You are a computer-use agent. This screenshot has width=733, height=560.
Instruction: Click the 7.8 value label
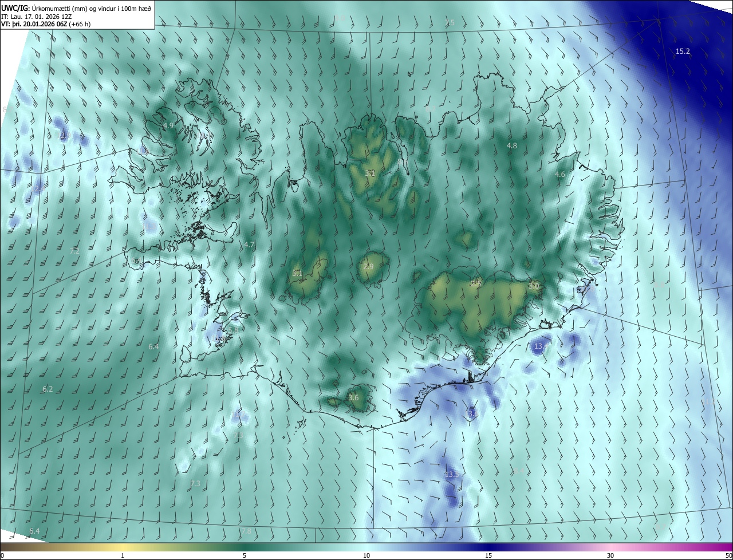coord(246,532)
